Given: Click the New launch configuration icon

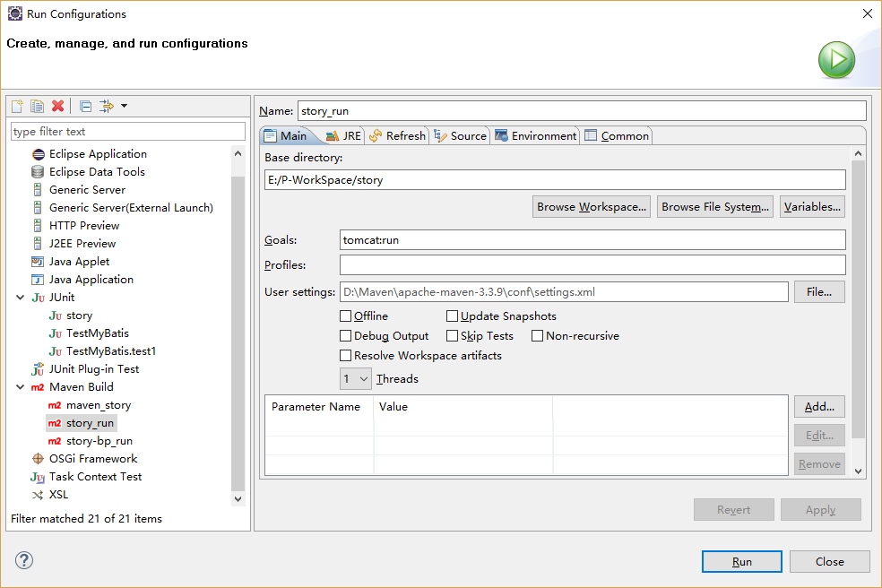Looking at the screenshot, I should click(x=17, y=106).
